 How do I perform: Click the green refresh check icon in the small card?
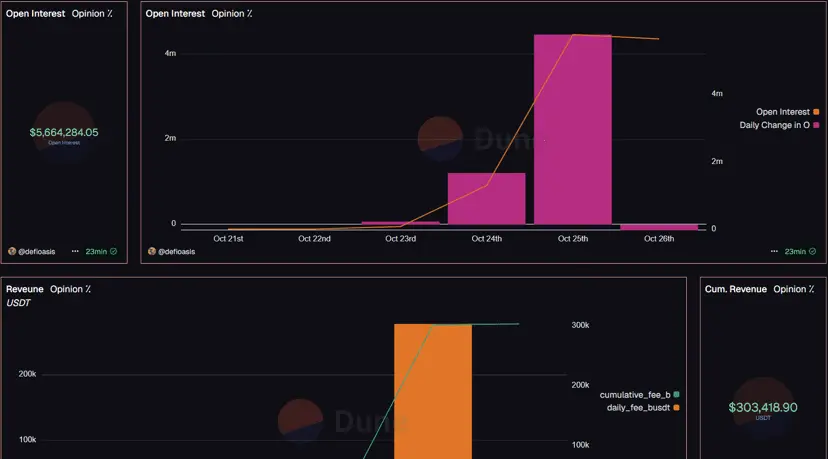point(113,251)
